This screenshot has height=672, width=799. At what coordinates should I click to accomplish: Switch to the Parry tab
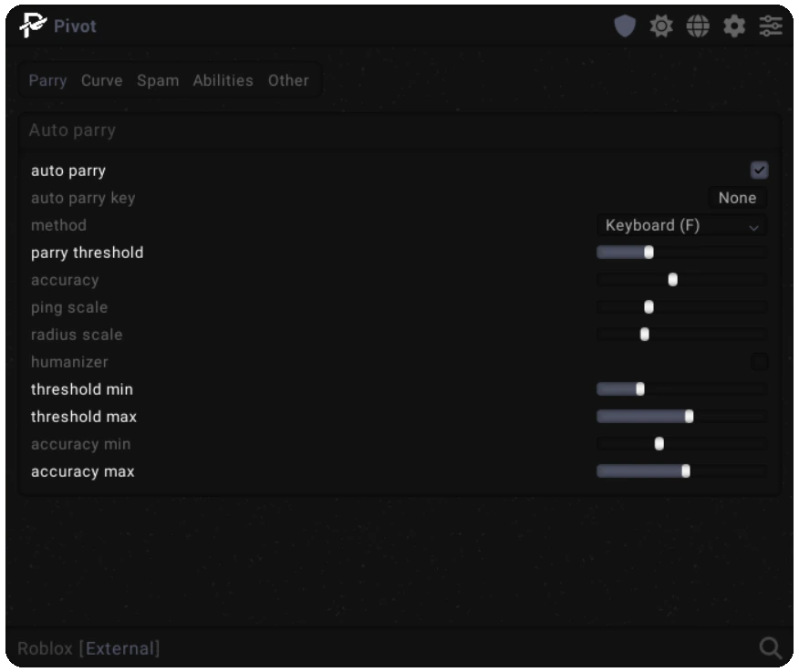(48, 80)
